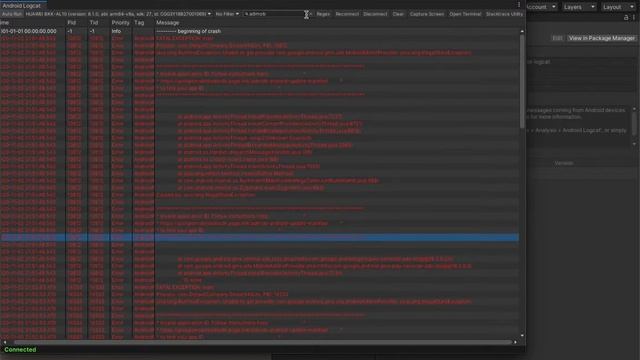Image resolution: width=640 pixels, height=360 pixels.
Task: Open the Account dropdown
Action: tap(541, 7)
